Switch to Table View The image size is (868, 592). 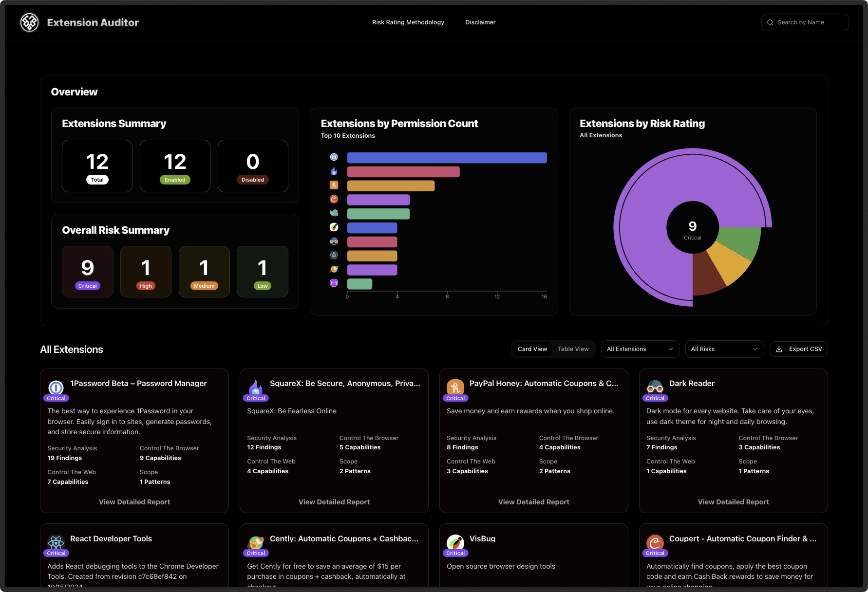(x=573, y=349)
